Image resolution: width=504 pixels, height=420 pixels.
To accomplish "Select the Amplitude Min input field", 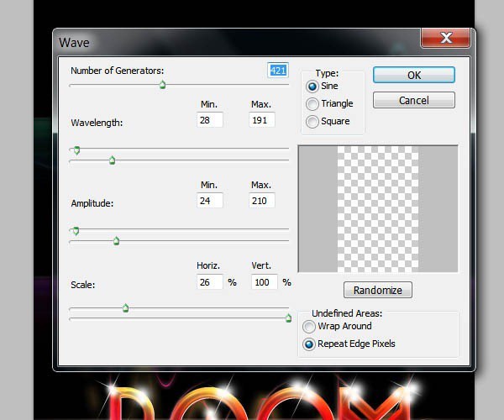I will [x=209, y=201].
